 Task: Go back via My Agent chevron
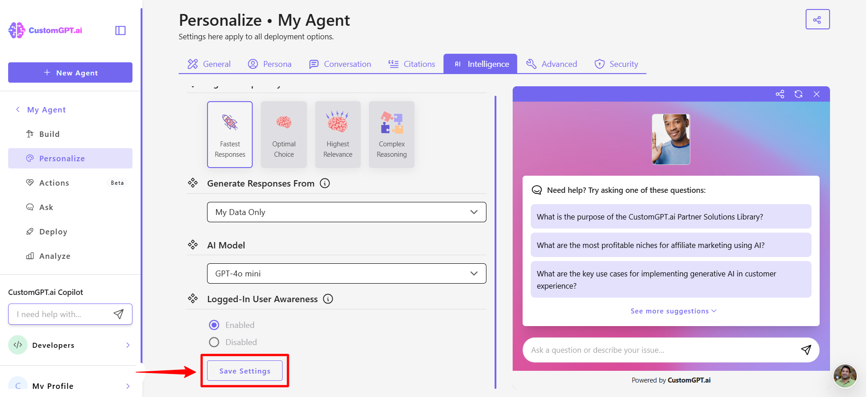[x=18, y=109]
